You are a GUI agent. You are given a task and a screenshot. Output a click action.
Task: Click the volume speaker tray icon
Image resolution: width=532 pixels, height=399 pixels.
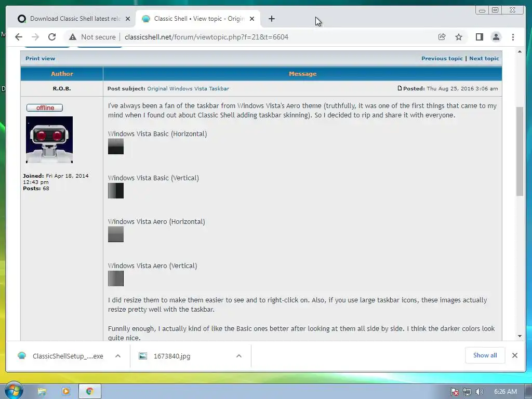(x=479, y=392)
